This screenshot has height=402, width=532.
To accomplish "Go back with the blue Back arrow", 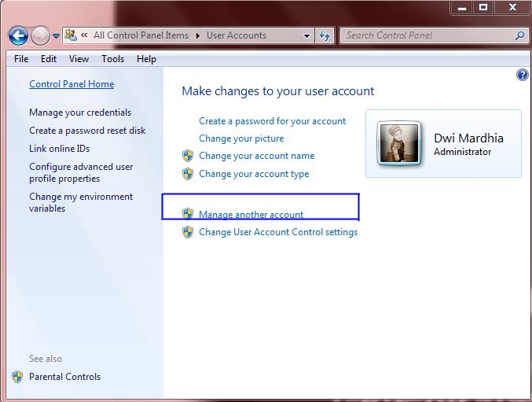I will pyautogui.click(x=18, y=35).
